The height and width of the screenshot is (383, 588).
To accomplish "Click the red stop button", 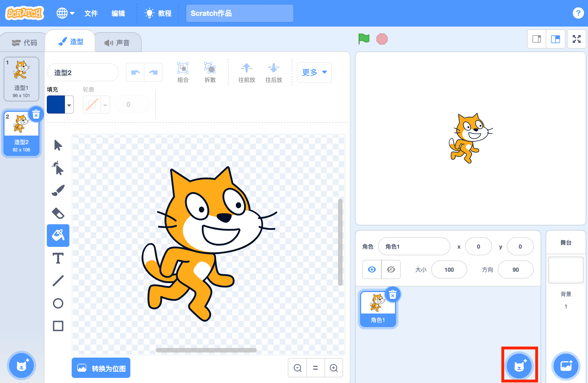I will coord(382,39).
